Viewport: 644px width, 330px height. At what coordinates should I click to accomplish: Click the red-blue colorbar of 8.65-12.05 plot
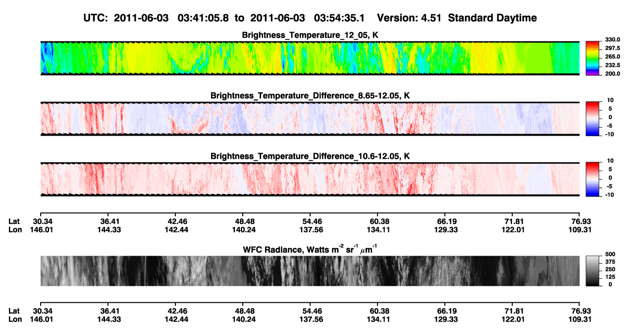[x=592, y=118]
